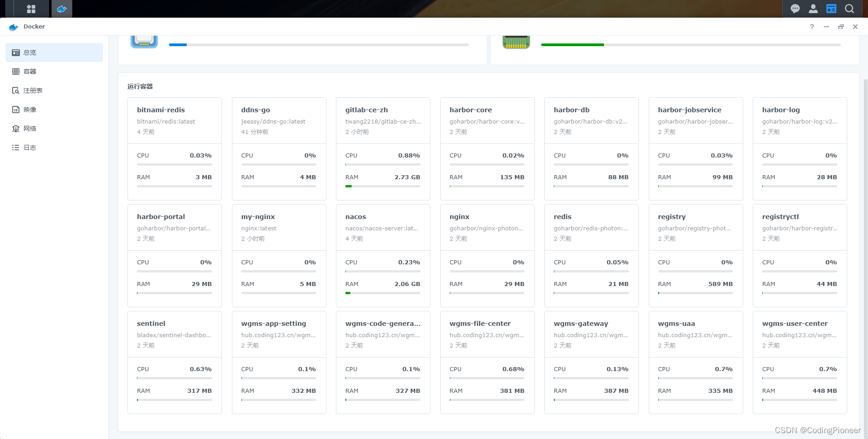Open the user account icon

(x=813, y=9)
